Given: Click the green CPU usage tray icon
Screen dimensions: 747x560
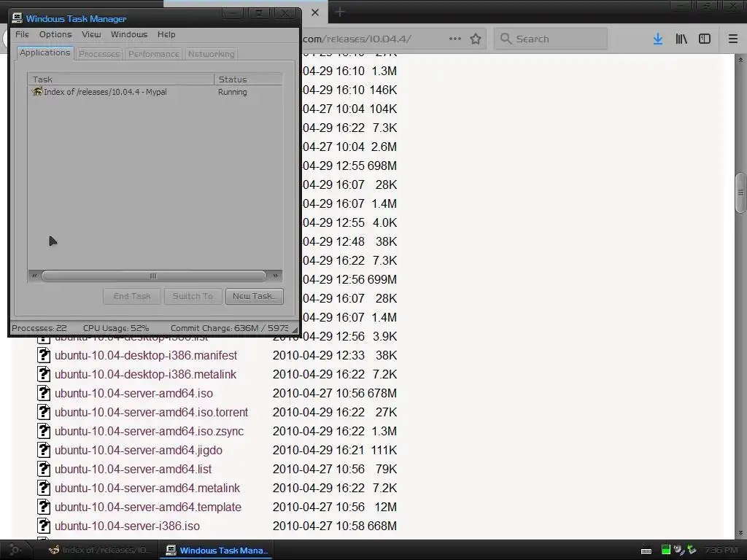Looking at the screenshot, I should tap(665, 550).
